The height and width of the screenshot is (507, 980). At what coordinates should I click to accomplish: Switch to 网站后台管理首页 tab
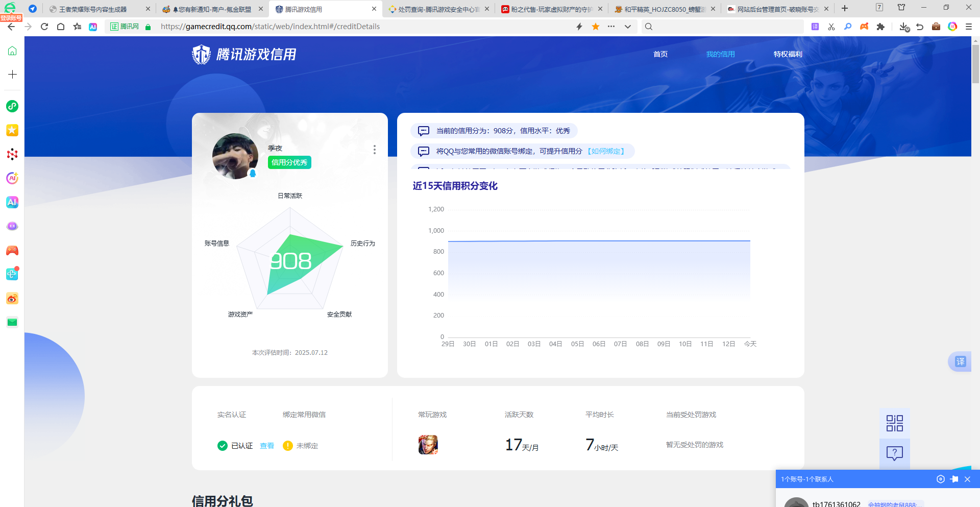click(x=777, y=9)
